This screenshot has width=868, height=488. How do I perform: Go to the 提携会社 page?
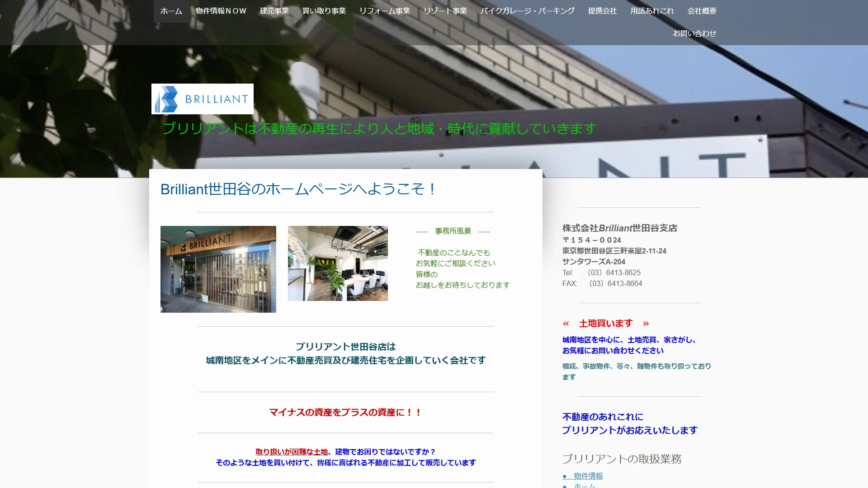(603, 11)
